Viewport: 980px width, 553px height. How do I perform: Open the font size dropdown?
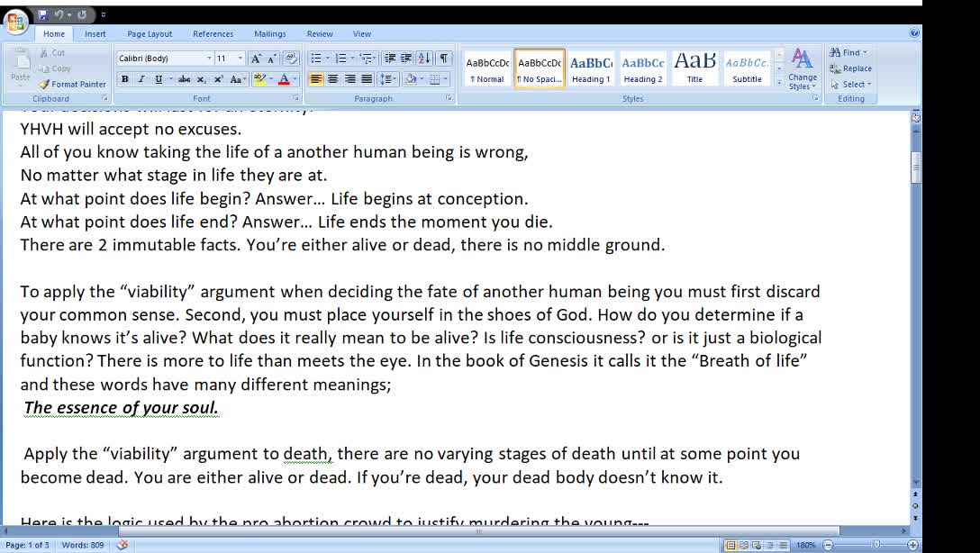240,59
